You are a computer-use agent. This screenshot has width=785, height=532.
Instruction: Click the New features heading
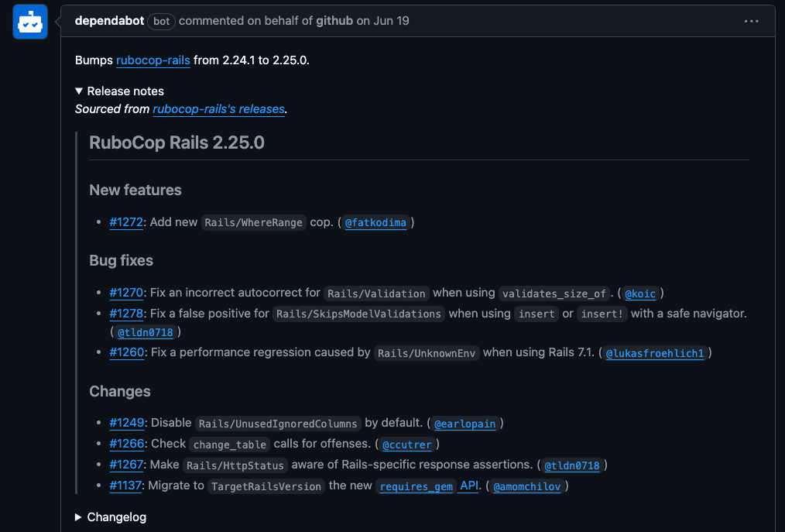(135, 190)
